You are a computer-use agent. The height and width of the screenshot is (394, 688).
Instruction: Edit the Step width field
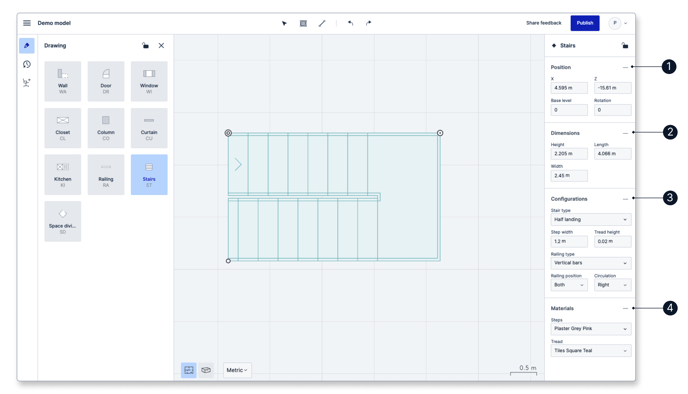569,241
